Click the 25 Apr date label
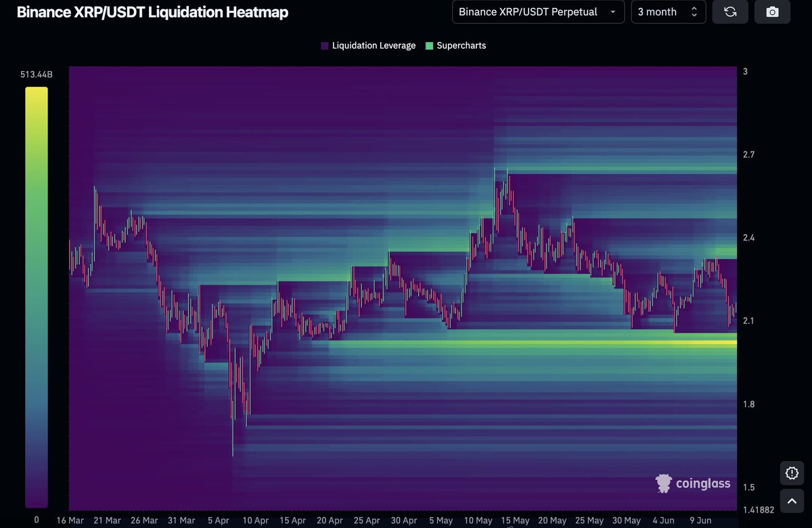 pos(367,521)
